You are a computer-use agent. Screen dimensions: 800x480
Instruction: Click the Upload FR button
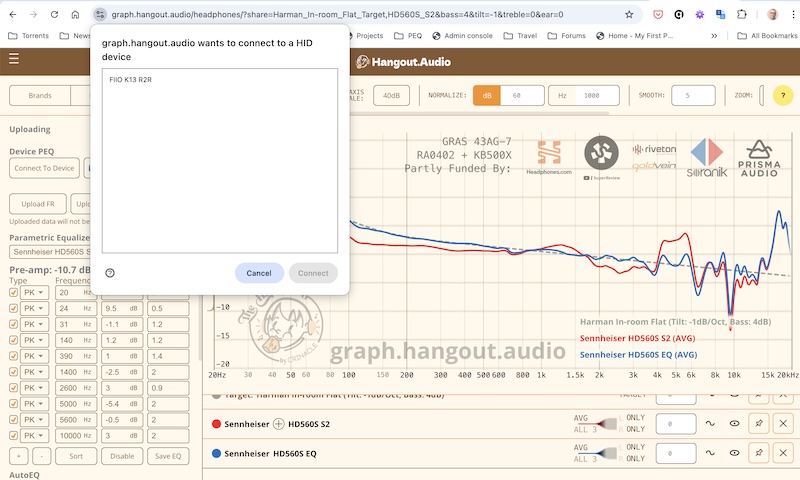[x=38, y=204]
